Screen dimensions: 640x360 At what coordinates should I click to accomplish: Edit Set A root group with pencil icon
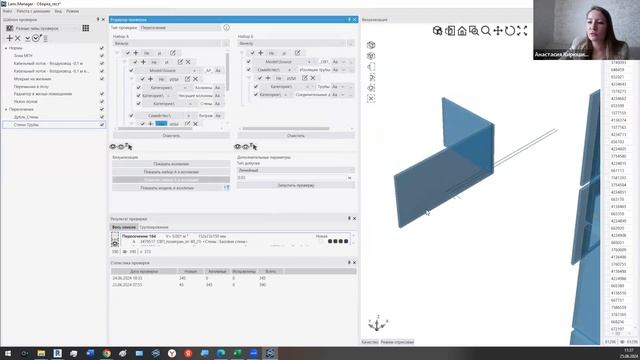point(173,53)
